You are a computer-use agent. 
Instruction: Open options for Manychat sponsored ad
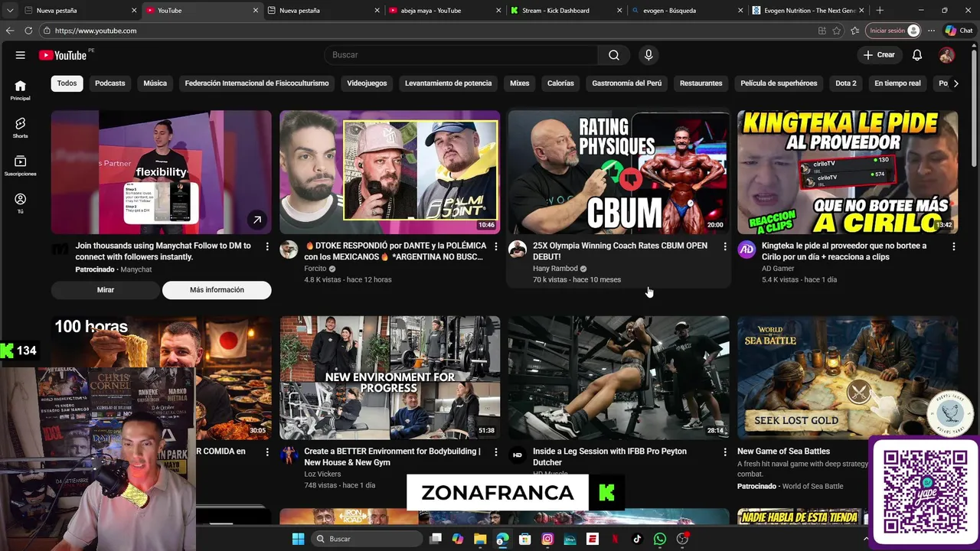click(x=266, y=246)
